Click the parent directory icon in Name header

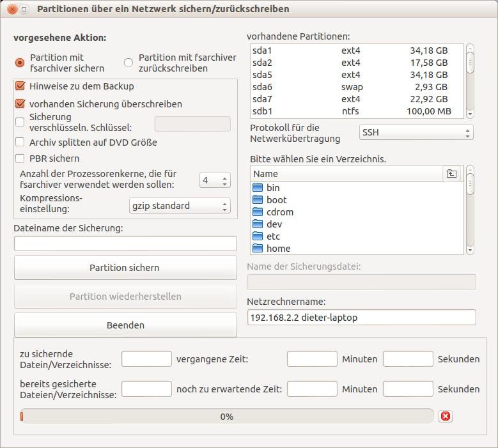(451, 174)
